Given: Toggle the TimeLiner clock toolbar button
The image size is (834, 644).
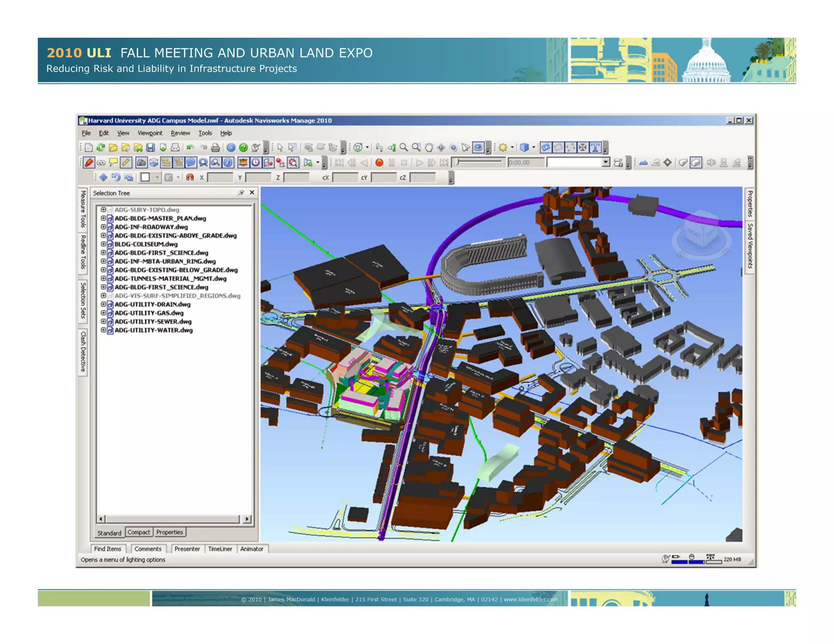Looking at the screenshot, I should (x=255, y=163).
